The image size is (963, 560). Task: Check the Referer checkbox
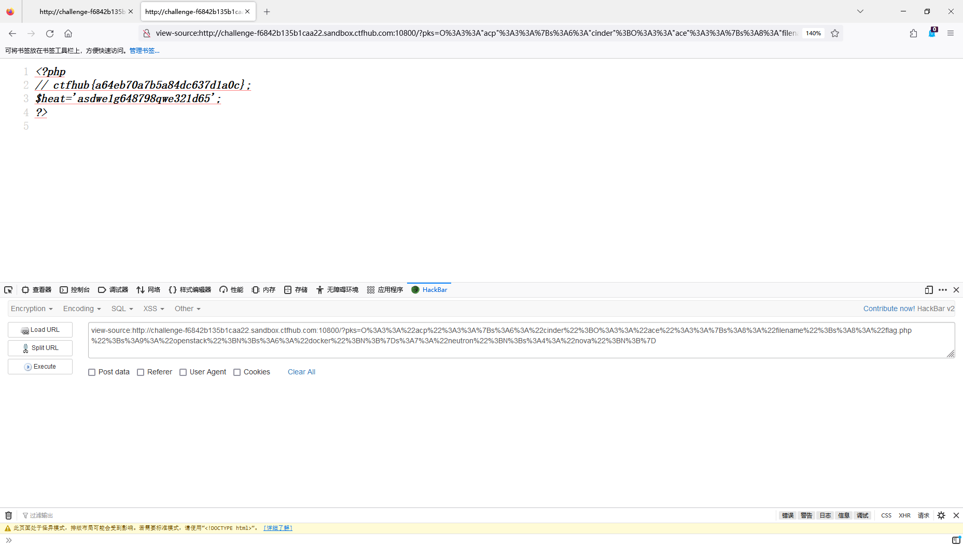coord(141,372)
